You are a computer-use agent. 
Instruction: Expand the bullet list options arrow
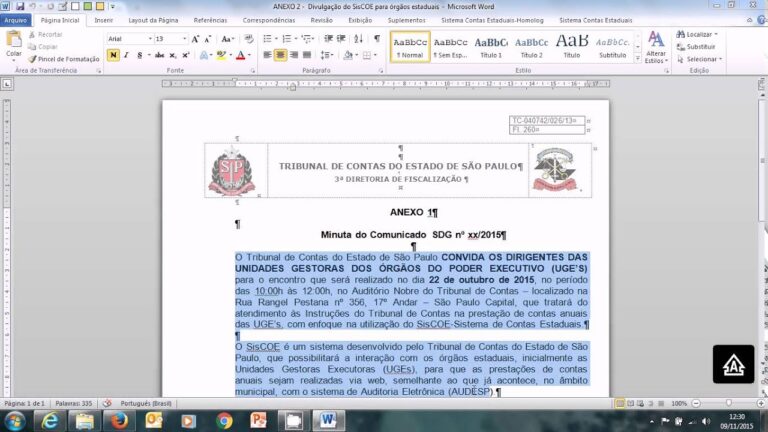pos(276,39)
